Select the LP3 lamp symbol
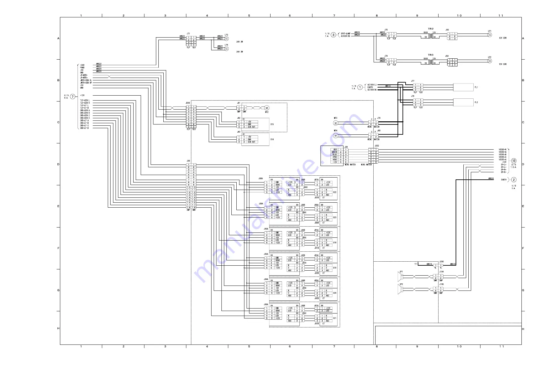The image size is (555, 392). [x=226, y=39]
